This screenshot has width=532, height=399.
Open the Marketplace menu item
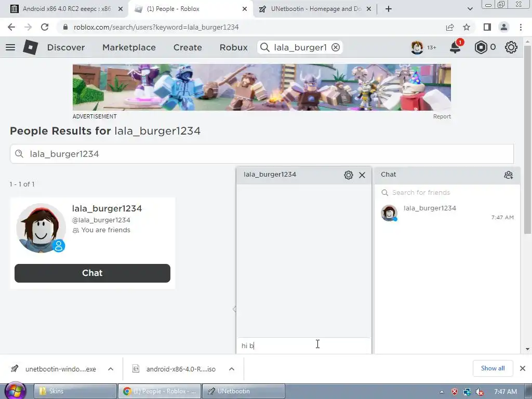(x=129, y=47)
